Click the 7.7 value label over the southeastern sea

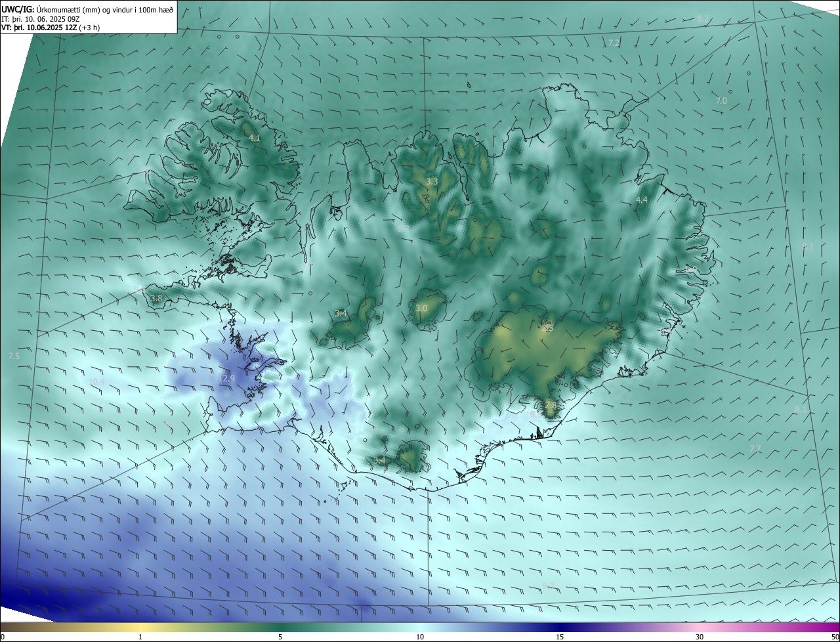click(x=755, y=449)
